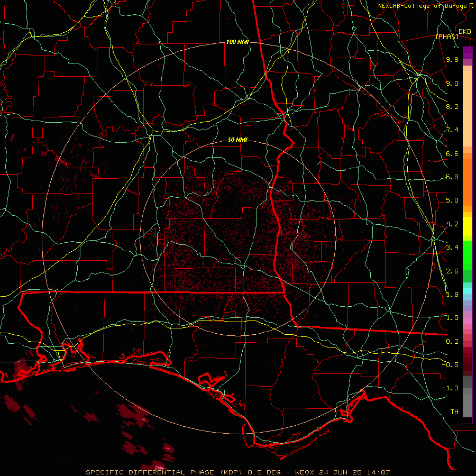Screen dimensions: 476x476
Task: Click the 1.0 scale value
Action: pos(452,318)
